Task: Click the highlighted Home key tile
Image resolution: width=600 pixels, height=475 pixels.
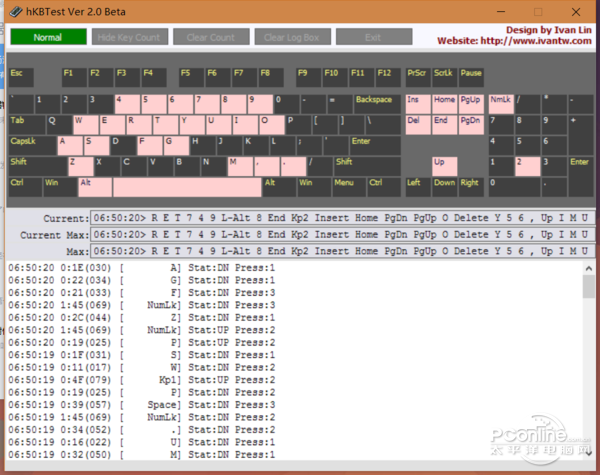Action: 445,104
